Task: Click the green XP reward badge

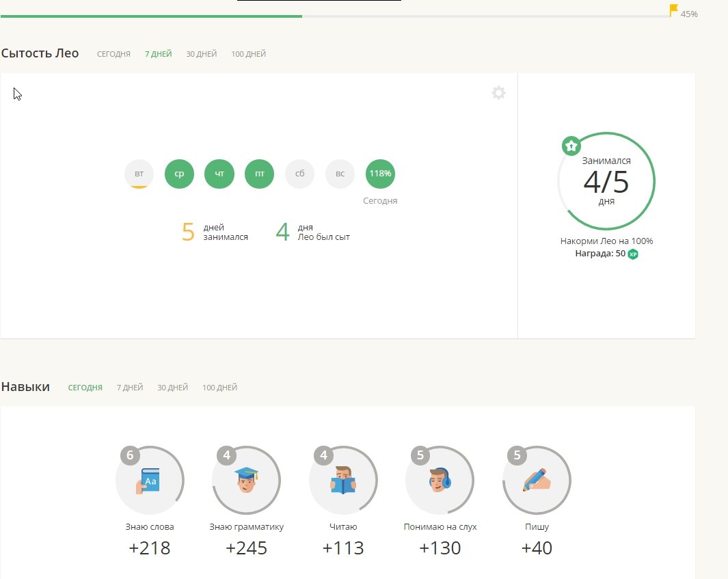Action: [x=633, y=254]
